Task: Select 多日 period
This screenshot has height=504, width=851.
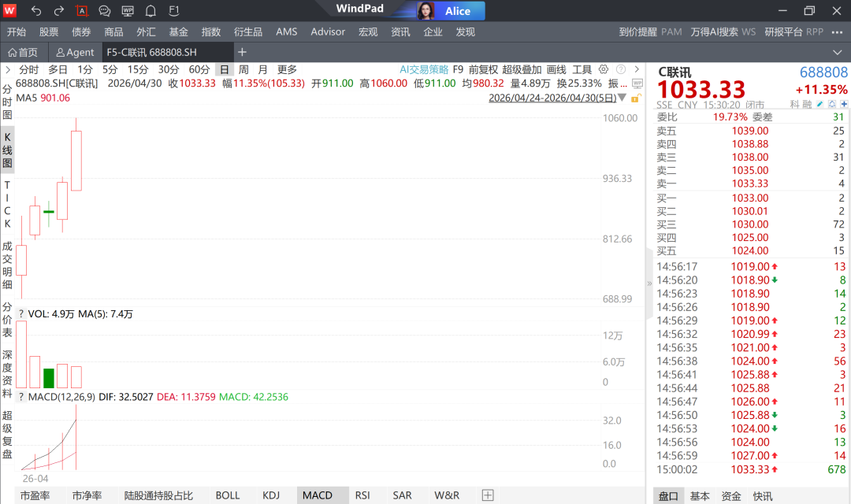Action: 58,69
